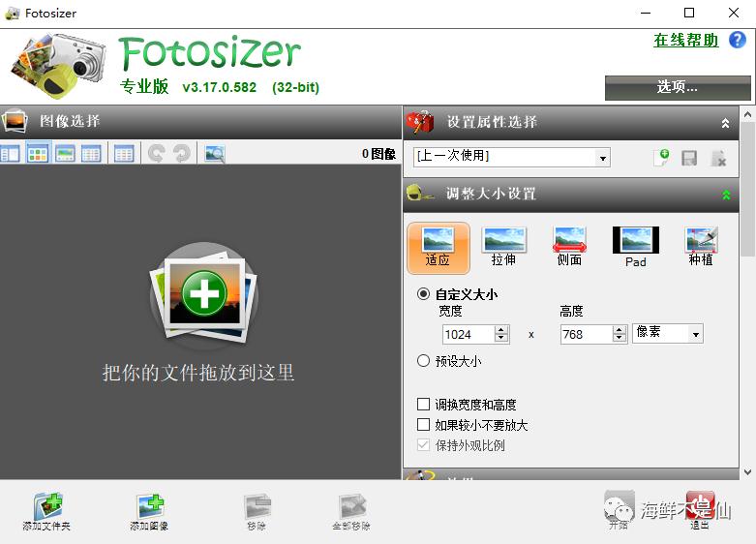Collapse the 设置属性选择 panel
The image size is (756, 544).
725,123
